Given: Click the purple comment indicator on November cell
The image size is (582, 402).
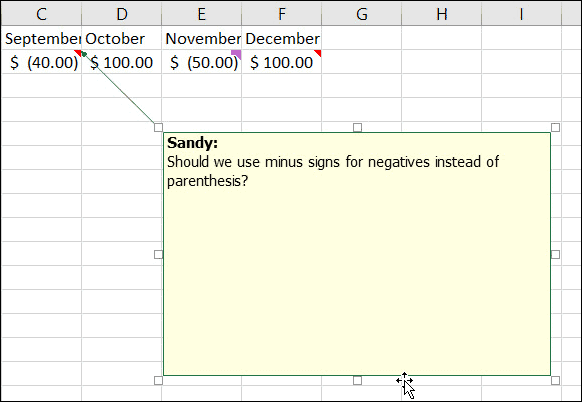Looking at the screenshot, I should pyautogui.click(x=237, y=54).
